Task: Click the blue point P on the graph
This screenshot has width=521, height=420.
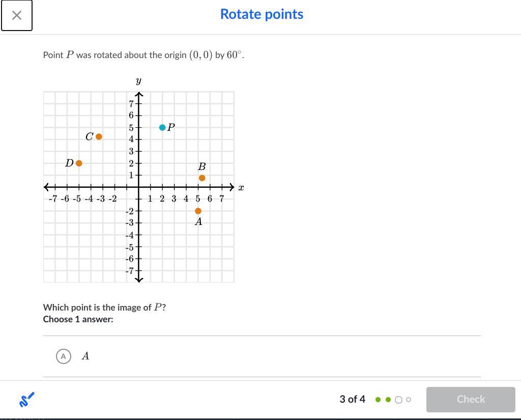Action: click(162, 127)
